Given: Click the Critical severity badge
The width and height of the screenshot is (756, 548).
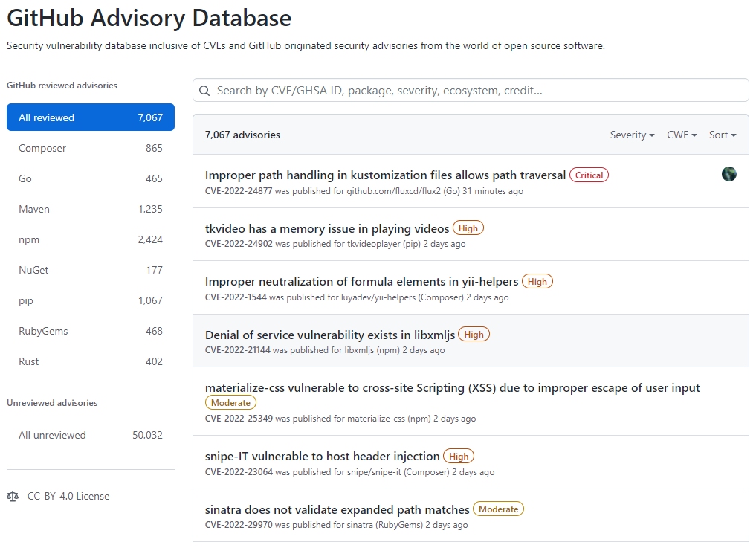Looking at the screenshot, I should click(x=589, y=175).
